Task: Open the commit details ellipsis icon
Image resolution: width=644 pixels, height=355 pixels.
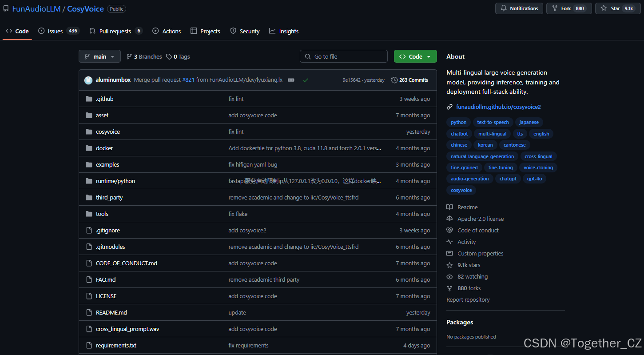Action: pos(291,80)
